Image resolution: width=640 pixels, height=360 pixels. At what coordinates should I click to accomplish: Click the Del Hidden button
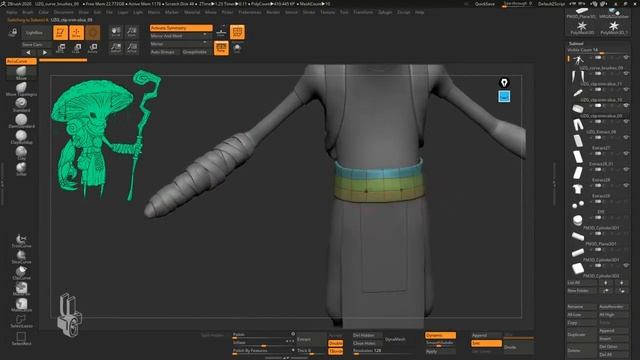pyautogui.click(x=367, y=335)
